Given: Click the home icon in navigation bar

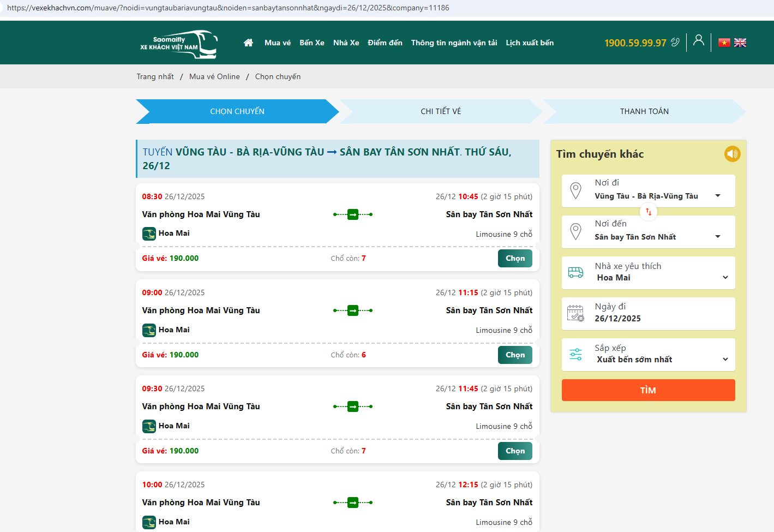Looking at the screenshot, I should coord(248,43).
